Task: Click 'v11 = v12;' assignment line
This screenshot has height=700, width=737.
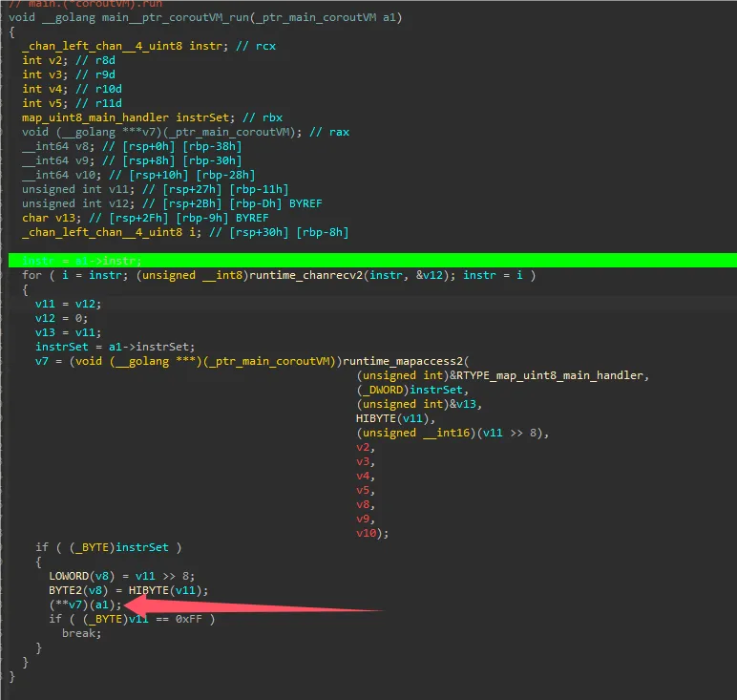Action: [x=68, y=304]
